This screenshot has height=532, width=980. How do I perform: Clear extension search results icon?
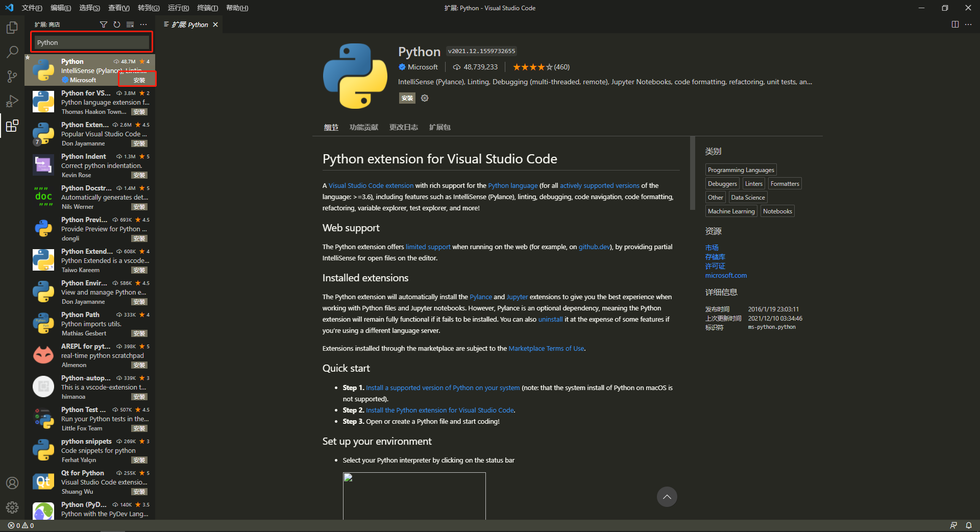[130, 25]
